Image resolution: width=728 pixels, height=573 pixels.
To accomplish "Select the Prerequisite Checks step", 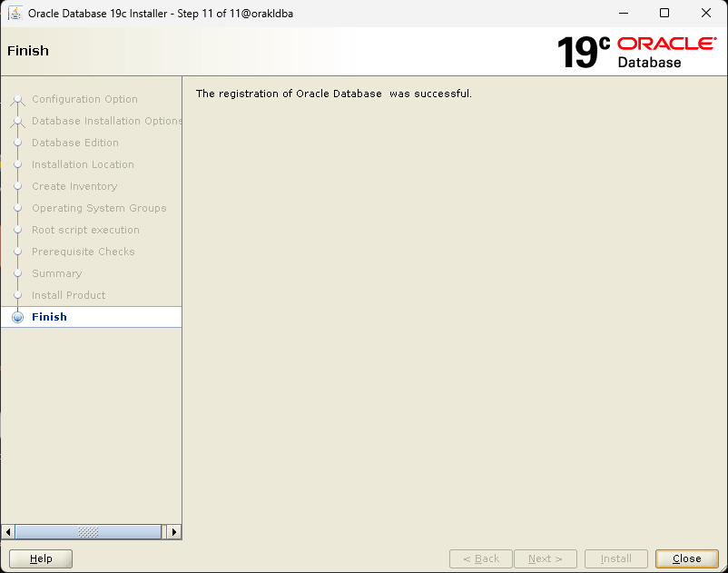I will [84, 252].
